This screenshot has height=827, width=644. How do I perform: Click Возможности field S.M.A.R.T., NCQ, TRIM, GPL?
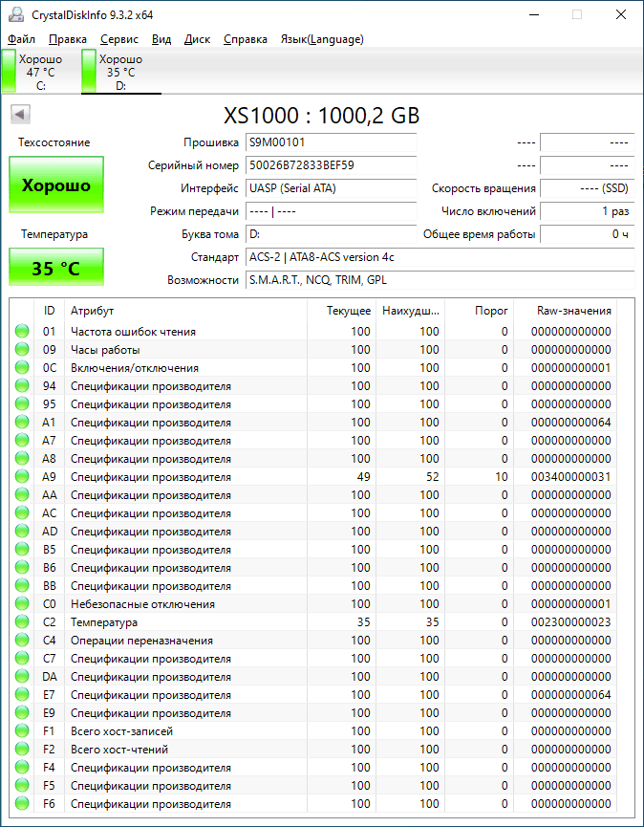click(440, 280)
